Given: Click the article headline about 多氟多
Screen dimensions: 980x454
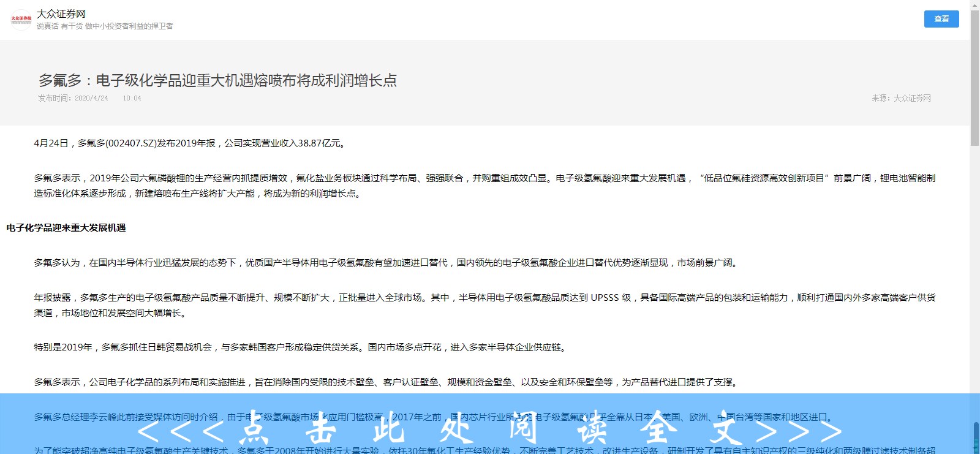Looking at the screenshot, I should click(x=217, y=80).
